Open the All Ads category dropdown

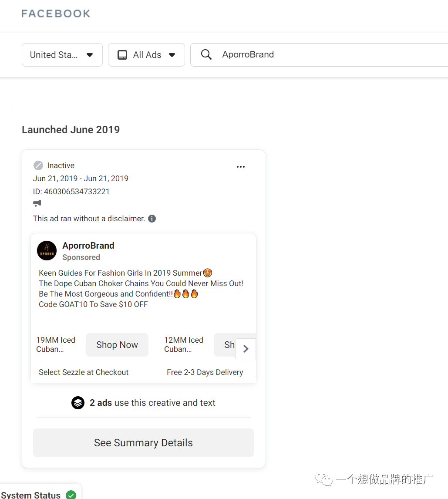coord(146,55)
